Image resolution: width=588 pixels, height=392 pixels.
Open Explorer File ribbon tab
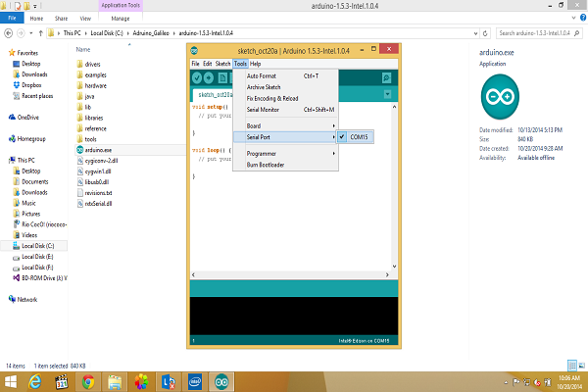pos(12,18)
